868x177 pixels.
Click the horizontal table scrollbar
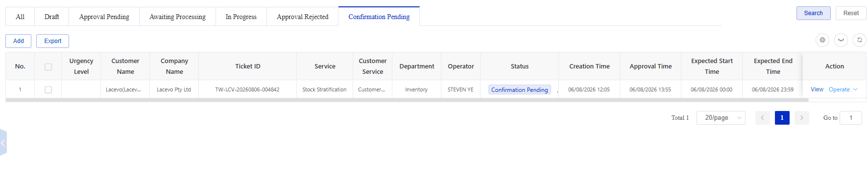point(407,100)
